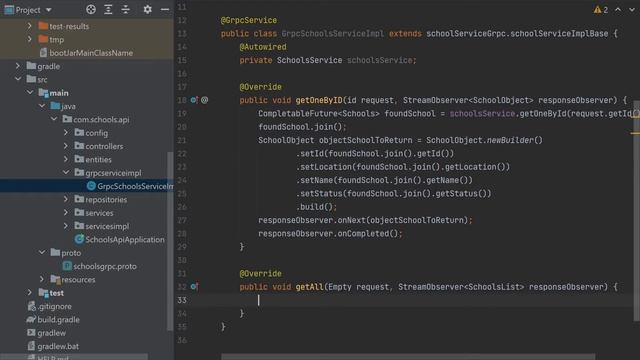The width and height of the screenshot is (640, 360).
Task: Select the GrpcSchoolsServiceImpl class file
Action: [130, 186]
